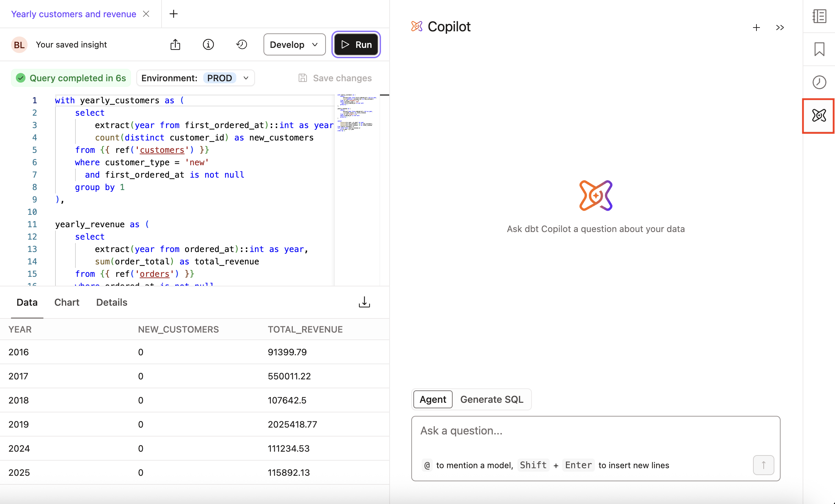Click the info icon in the query toolbar
Viewport: 835px width, 504px height.
click(208, 44)
